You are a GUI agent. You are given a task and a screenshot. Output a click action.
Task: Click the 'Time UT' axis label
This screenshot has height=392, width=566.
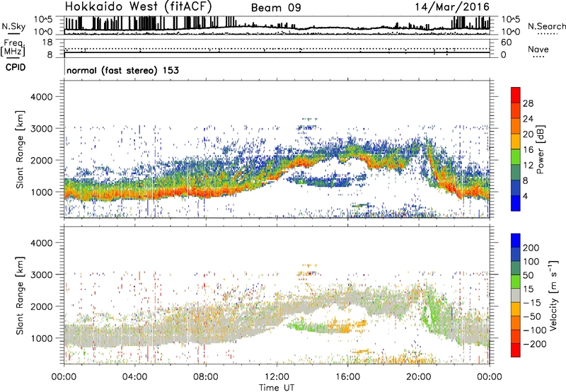coord(277,388)
